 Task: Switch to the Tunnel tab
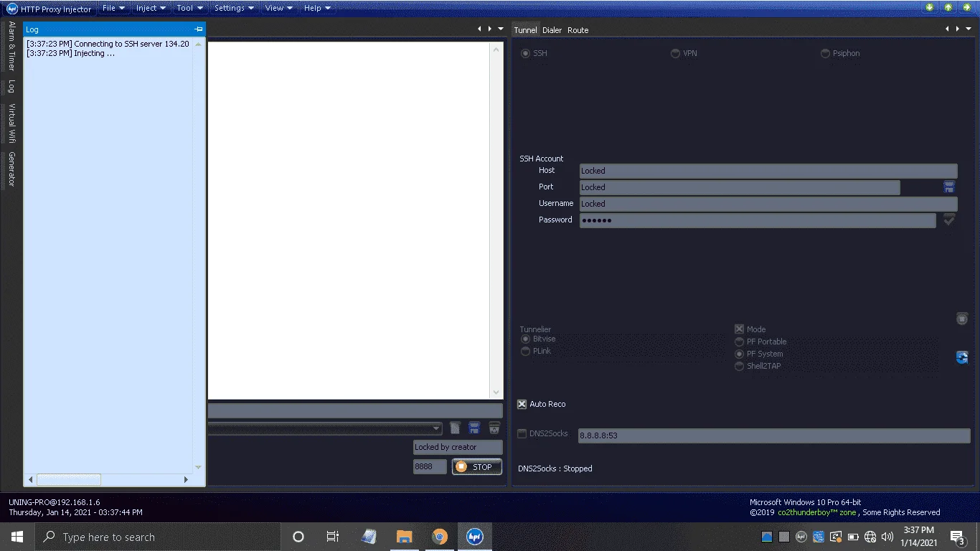pyautogui.click(x=525, y=30)
